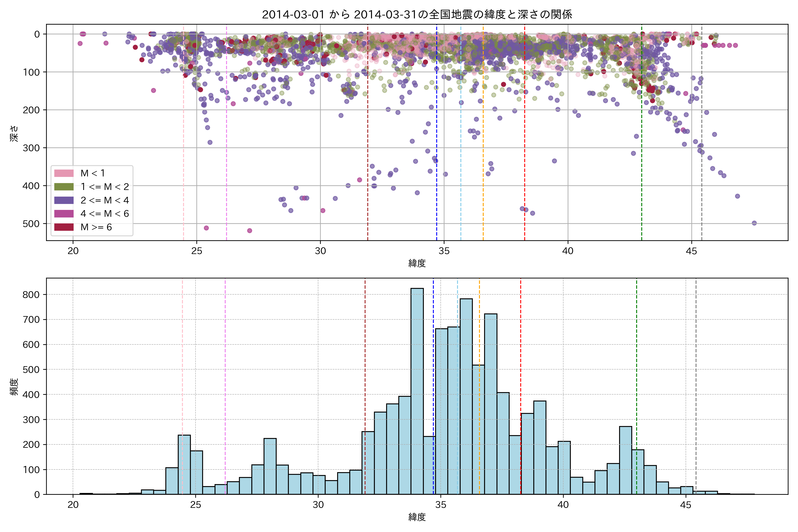
Task: Click the chart title text at top
Action: click(x=417, y=14)
